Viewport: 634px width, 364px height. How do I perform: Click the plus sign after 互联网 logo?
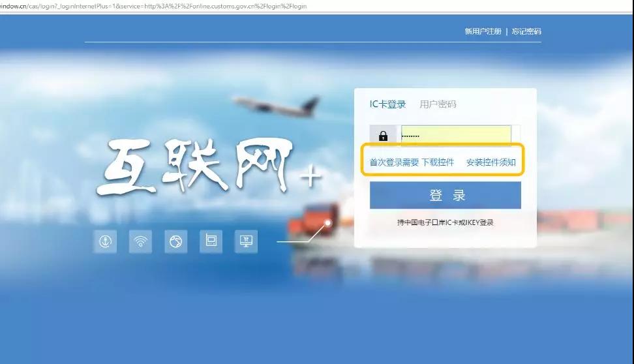pyautogui.click(x=310, y=177)
